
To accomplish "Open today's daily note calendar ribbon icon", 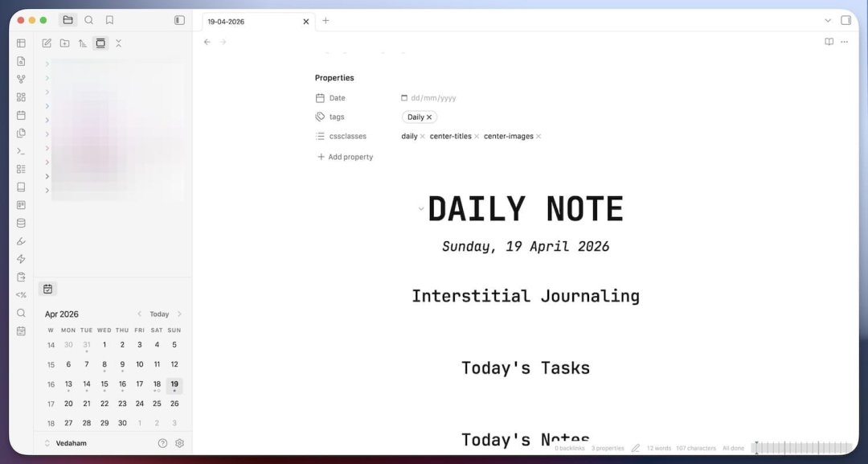I will [21, 115].
